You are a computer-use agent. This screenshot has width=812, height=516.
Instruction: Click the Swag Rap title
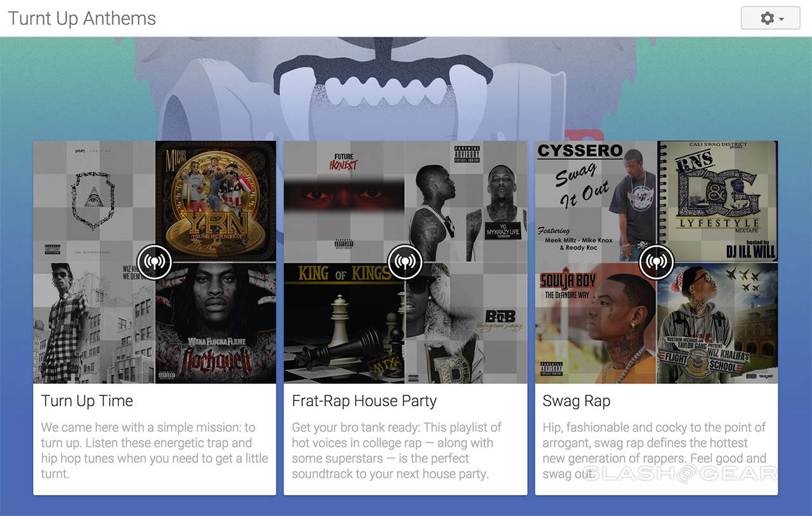[x=576, y=401]
